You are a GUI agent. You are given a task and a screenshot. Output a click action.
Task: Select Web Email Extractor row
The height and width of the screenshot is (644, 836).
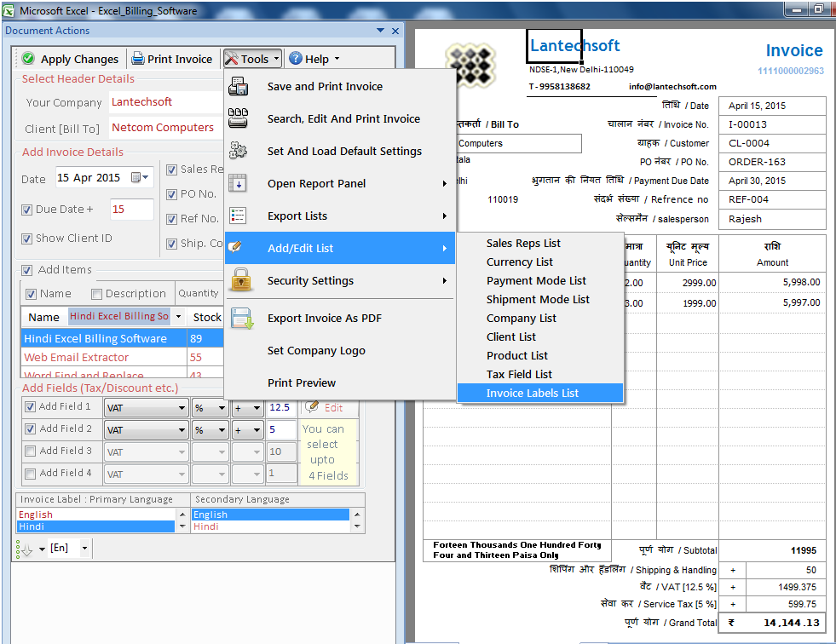pos(122,357)
